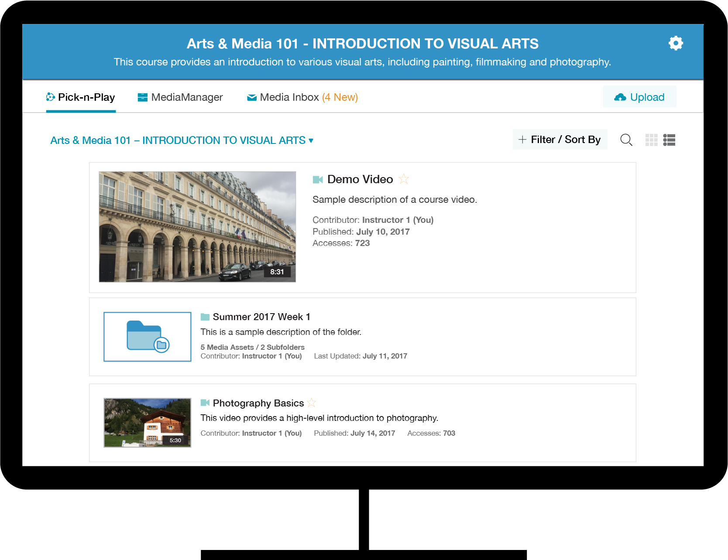The height and width of the screenshot is (560, 728).
Task: Click the '(4 New)' inbox count
Action: click(340, 97)
